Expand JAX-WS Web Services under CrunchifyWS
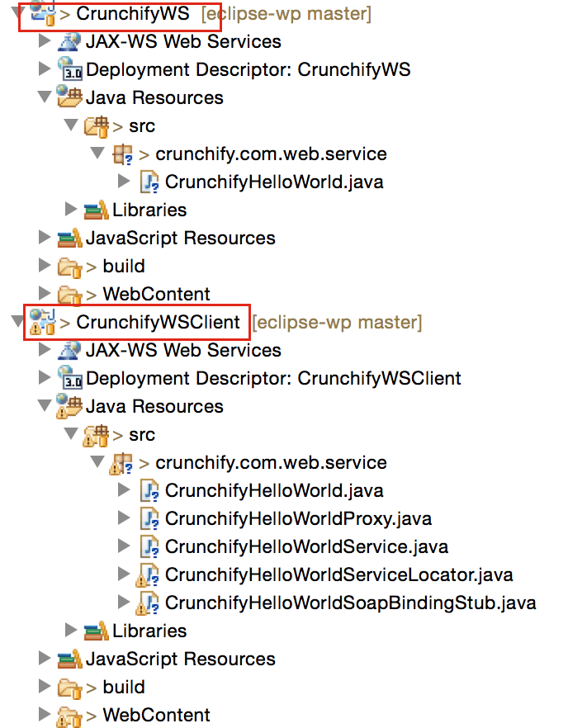Image resolution: width=568 pixels, height=728 pixels. (x=44, y=41)
